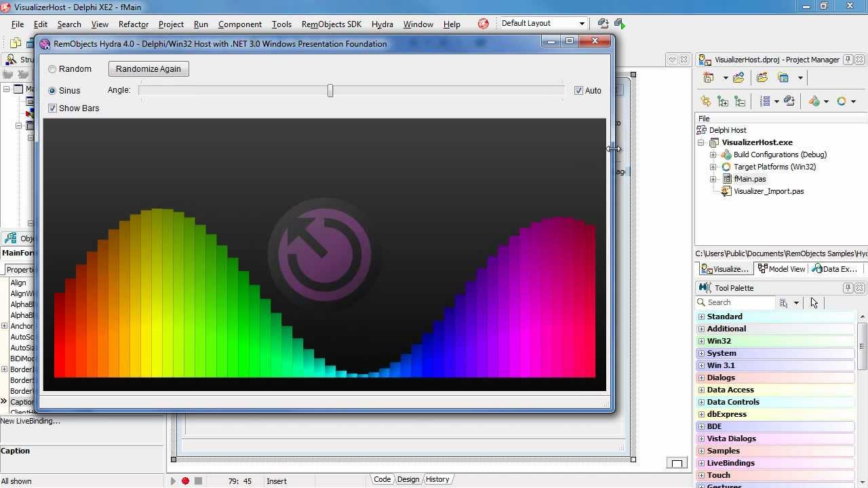Expand the Standard palette category
The image size is (868, 488).
coord(702,317)
